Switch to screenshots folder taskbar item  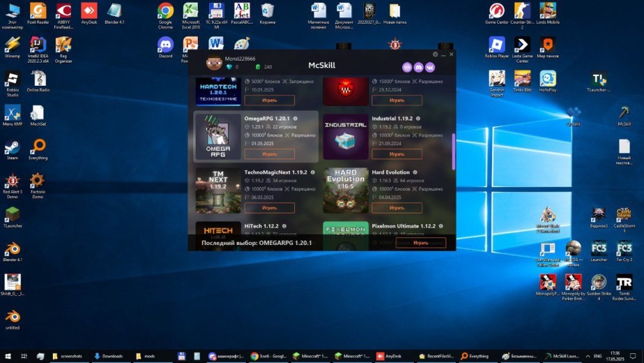click(x=68, y=356)
